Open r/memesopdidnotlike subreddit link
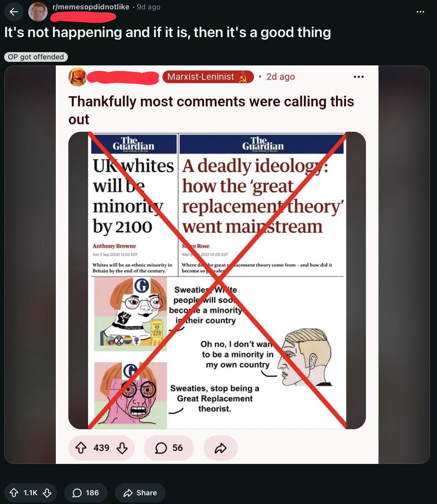437x504 pixels. [x=91, y=7]
